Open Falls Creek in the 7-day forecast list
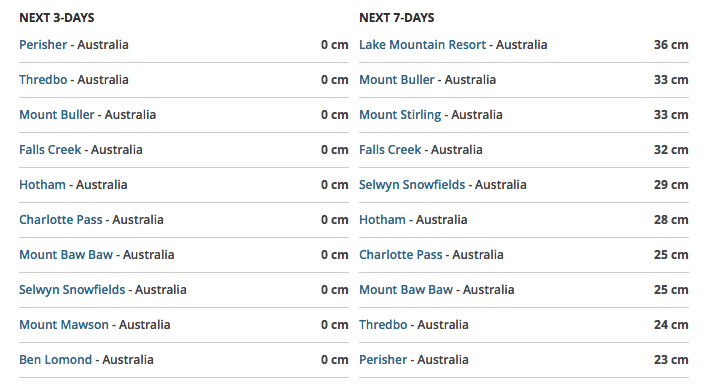 coord(390,150)
